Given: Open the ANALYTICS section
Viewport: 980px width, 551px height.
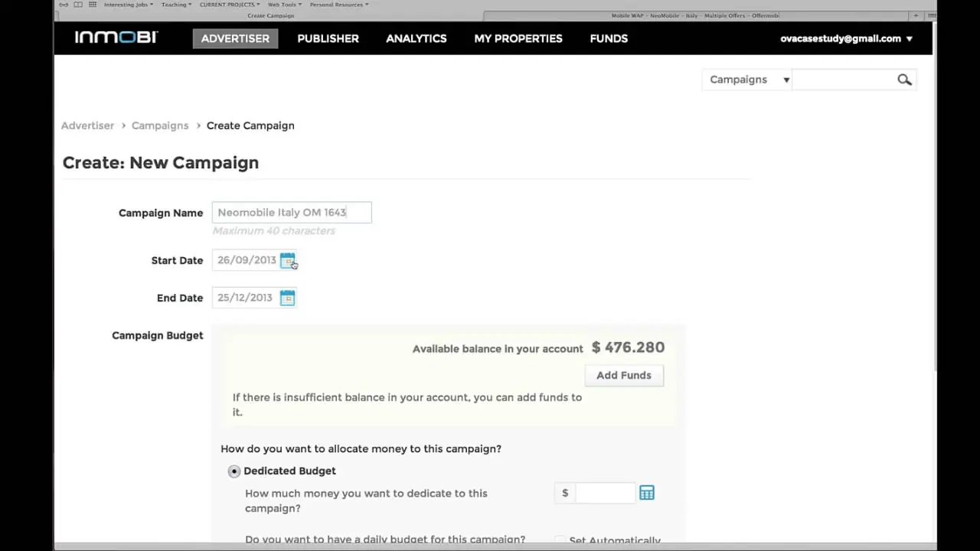Looking at the screenshot, I should click(416, 38).
